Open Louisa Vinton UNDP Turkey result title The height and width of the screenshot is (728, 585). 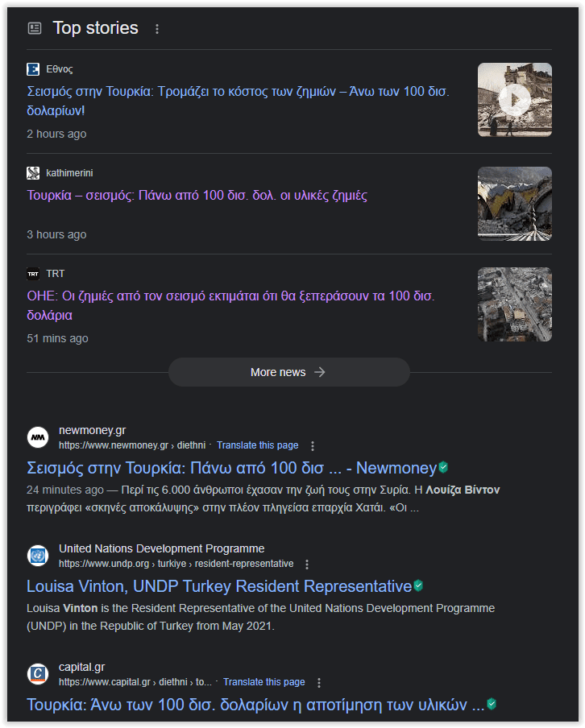click(x=219, y=586)
